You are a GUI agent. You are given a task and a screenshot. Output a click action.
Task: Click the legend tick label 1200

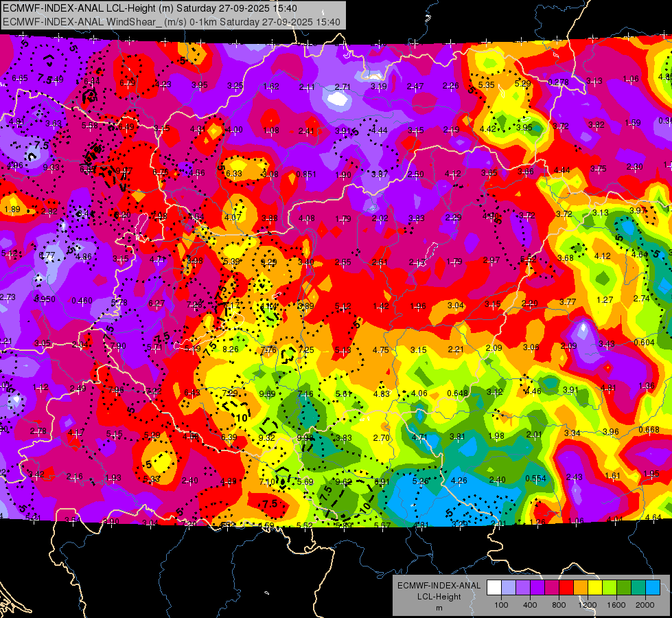click(587, 605)
